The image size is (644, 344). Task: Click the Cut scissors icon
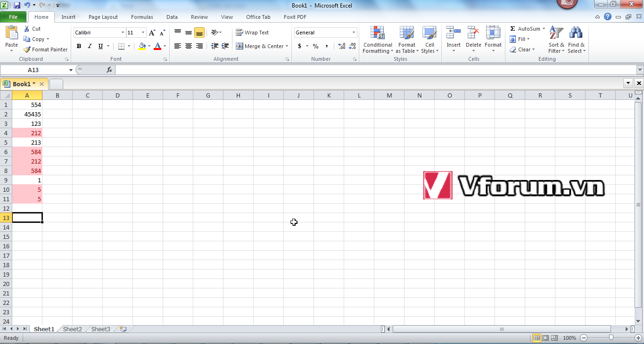coord(27,29)
